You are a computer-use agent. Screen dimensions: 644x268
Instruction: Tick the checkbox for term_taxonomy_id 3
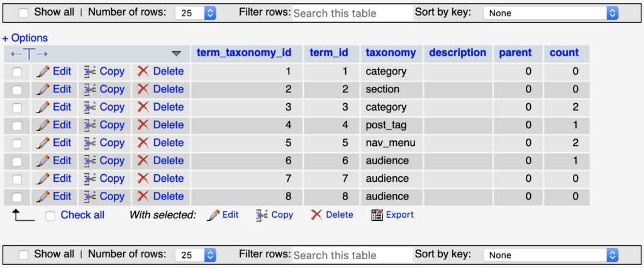tap(17, 108)
